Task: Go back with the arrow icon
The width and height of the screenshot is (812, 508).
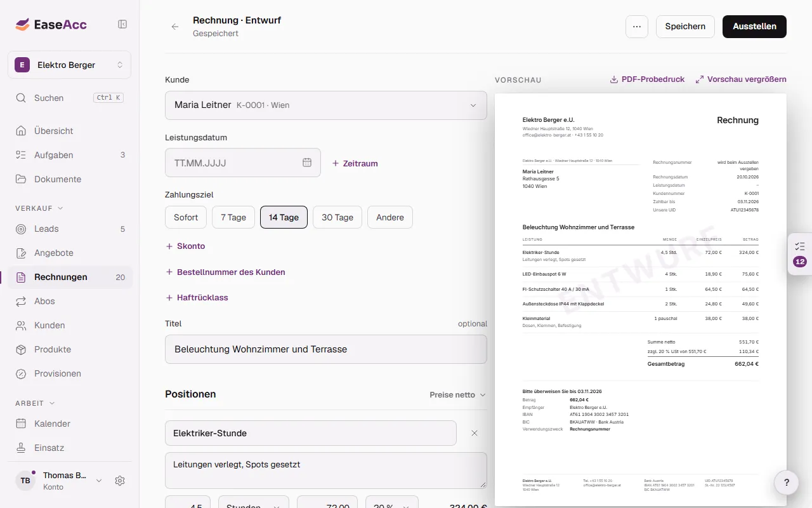Action: click(175, 27)
